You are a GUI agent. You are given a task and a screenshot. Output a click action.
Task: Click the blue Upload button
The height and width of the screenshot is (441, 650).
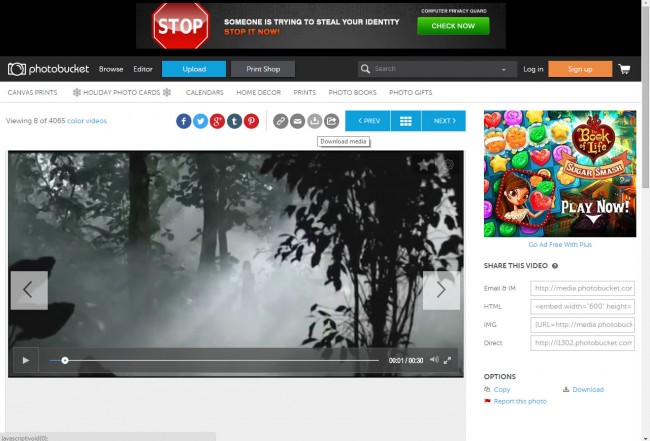click(x=194, y=69)
